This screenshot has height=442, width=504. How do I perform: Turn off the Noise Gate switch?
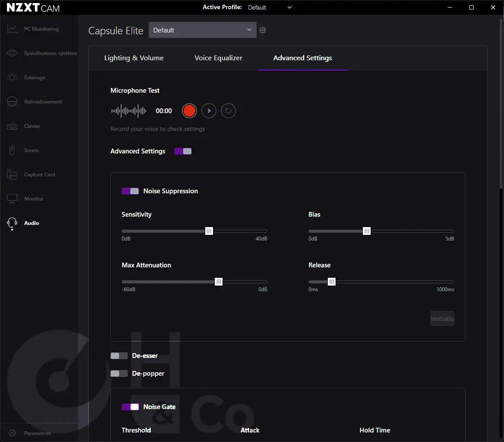(130, 407)
